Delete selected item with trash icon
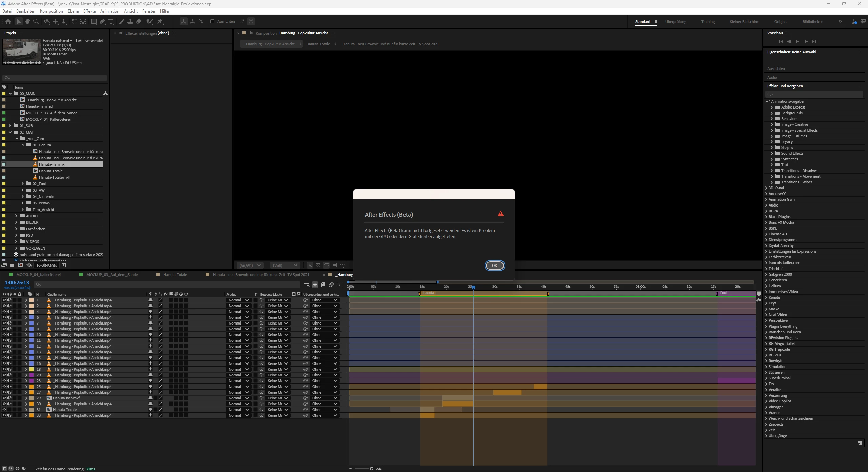868x472 pixels. point(64,265)
